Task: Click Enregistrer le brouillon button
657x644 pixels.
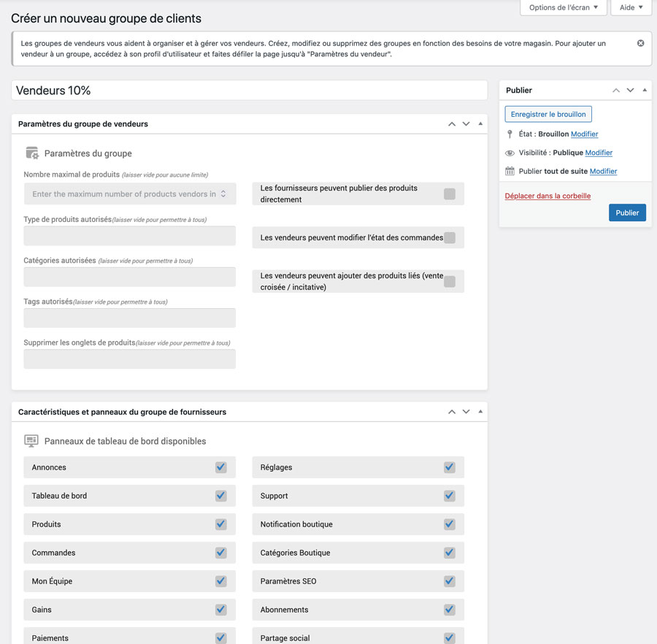Action: pyautogui.click(x=548, y=115)
